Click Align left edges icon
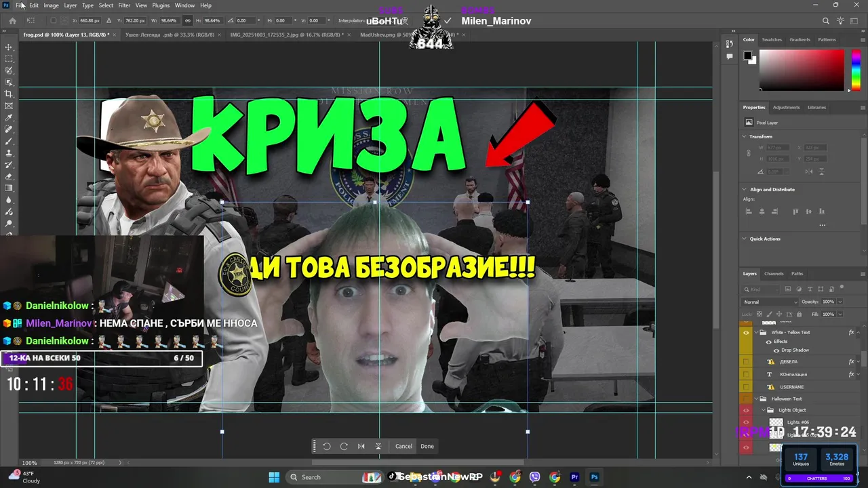This screenshot has width=868, height=488. click(749, 211)
